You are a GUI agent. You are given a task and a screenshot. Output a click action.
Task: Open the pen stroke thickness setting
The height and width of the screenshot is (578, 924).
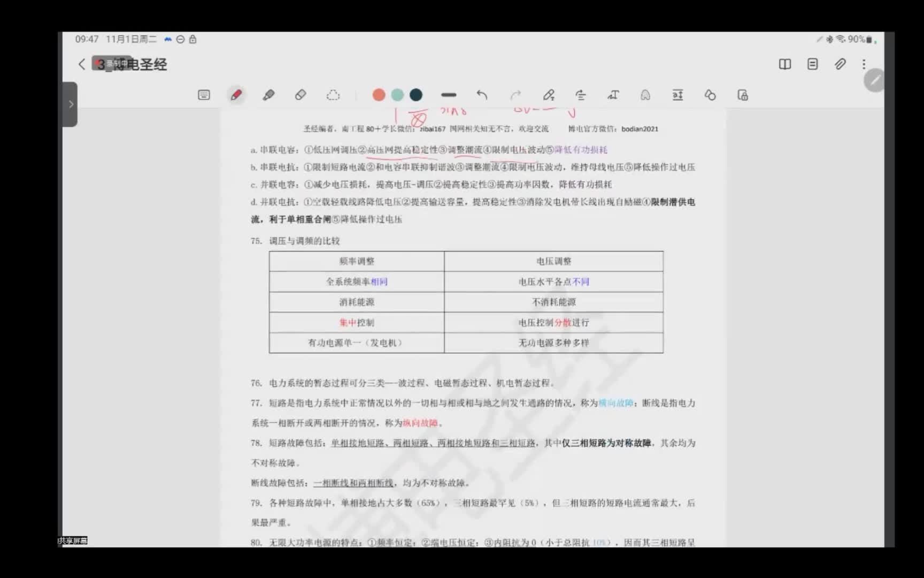click(449, 95)
